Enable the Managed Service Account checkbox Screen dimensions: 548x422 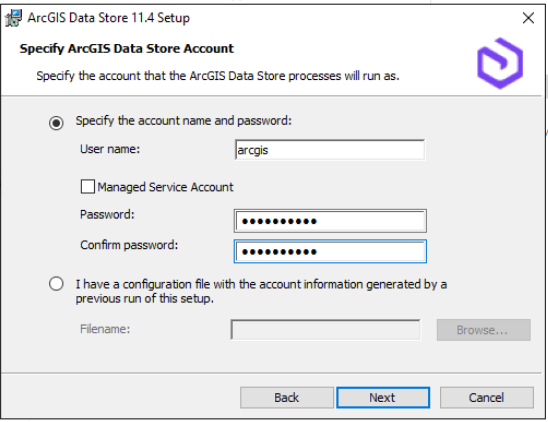(x=87, y=186)
